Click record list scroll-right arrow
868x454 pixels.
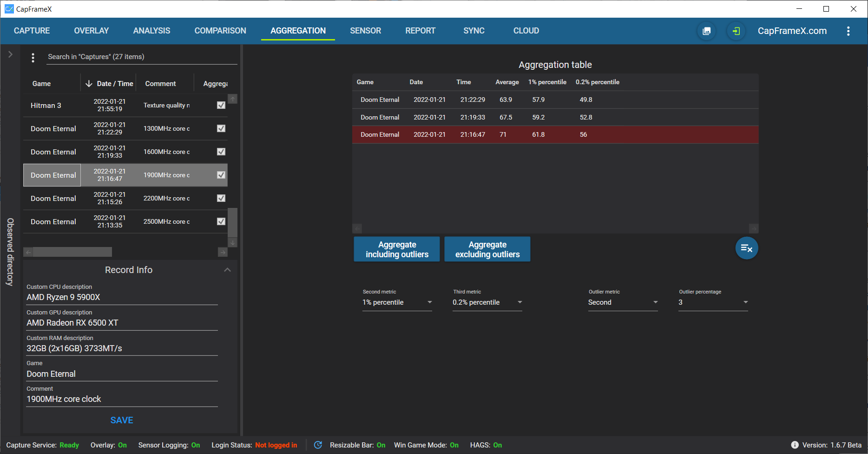[223, 252]
